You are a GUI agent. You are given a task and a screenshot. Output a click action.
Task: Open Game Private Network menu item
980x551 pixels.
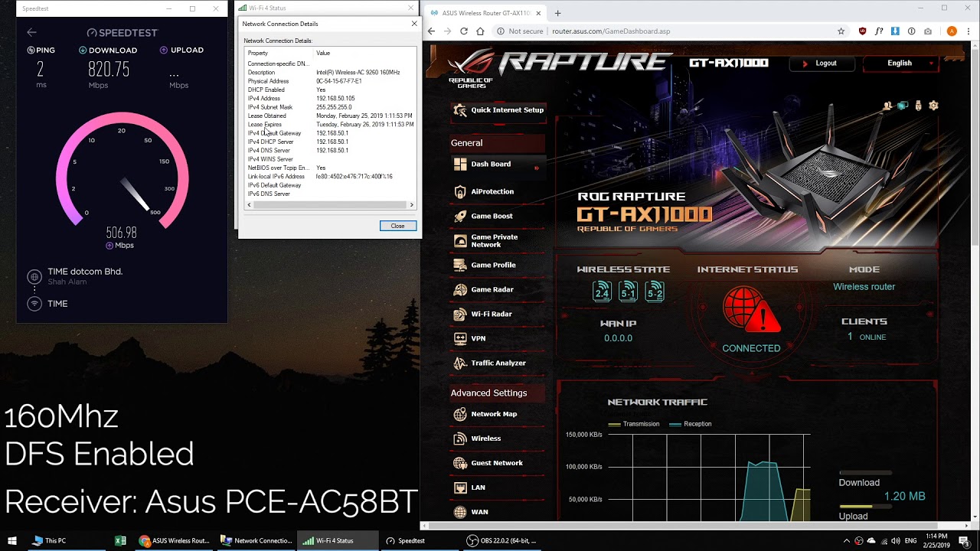point(497,240)
